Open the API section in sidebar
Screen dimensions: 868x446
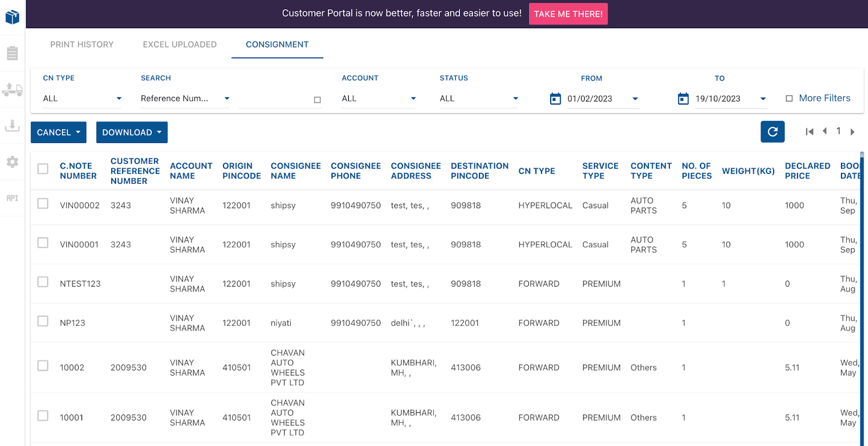(x=12, y=198)
